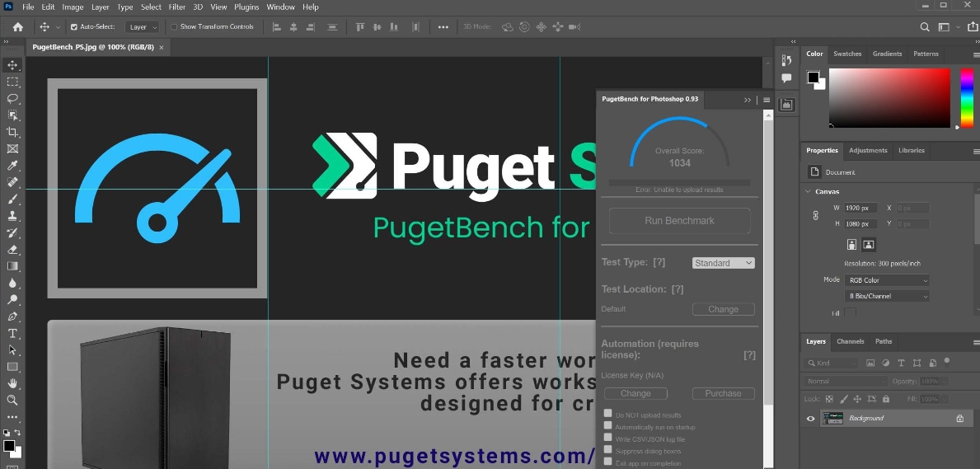
Task: Choose the Eyedropper tool
Action: [x=12, y=166]
